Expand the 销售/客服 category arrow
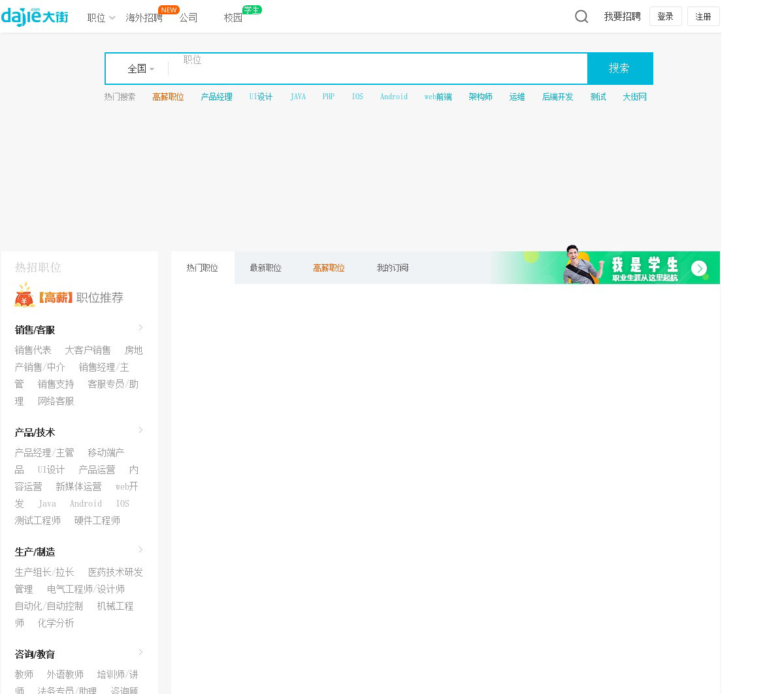The width and height of the screenshot is (784, 694). (x=140, y=328)
